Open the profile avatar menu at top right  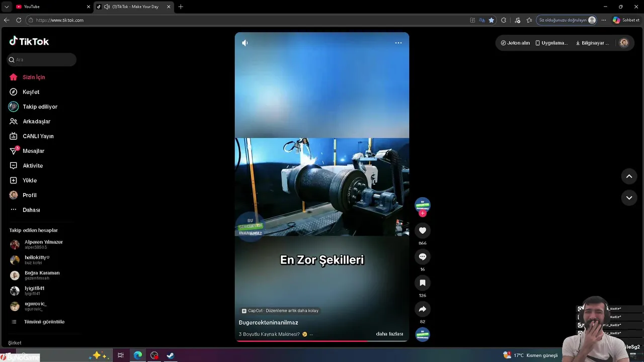(624, 43)
